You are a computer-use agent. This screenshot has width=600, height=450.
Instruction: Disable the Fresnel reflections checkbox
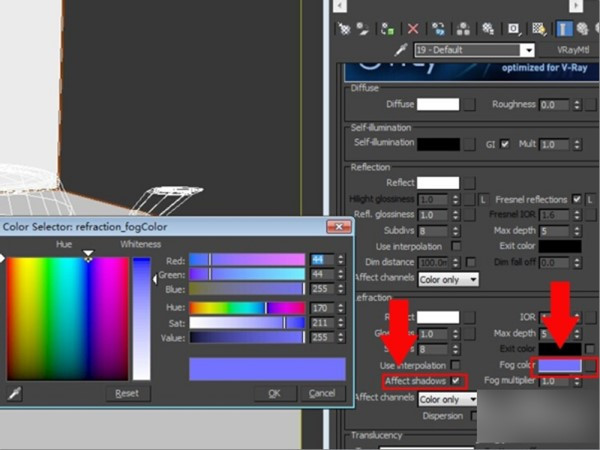577,198
